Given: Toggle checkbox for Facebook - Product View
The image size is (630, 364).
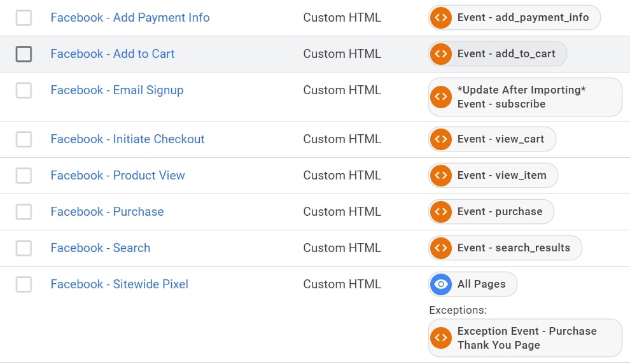Looking at the screenshot, I should click(x=24, y=176).
